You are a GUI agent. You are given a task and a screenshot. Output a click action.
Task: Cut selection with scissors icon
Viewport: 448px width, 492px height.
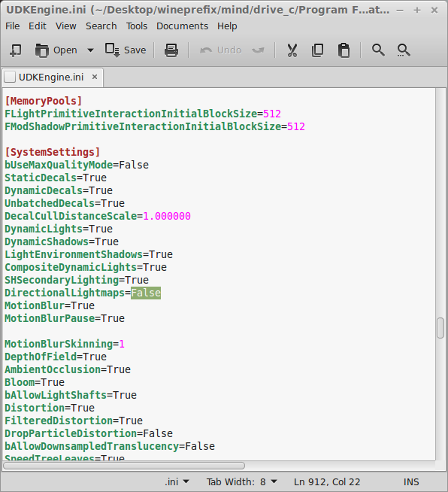click(292, 50)
